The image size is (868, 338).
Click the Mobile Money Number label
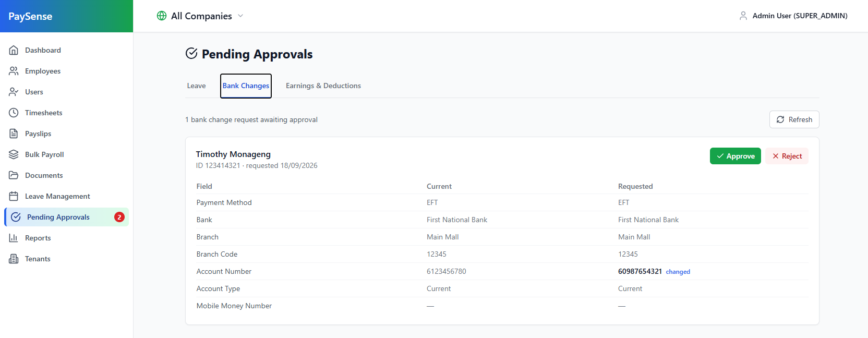click(x=234, y=306)
